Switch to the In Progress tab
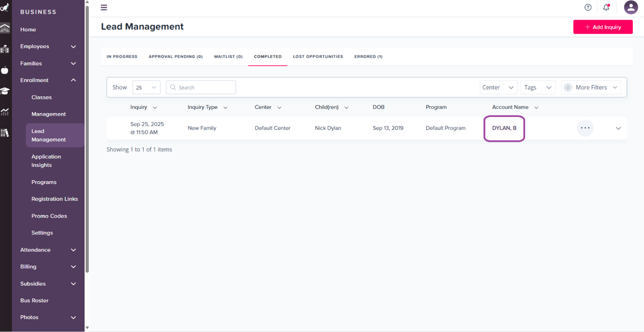 (122, 57)
